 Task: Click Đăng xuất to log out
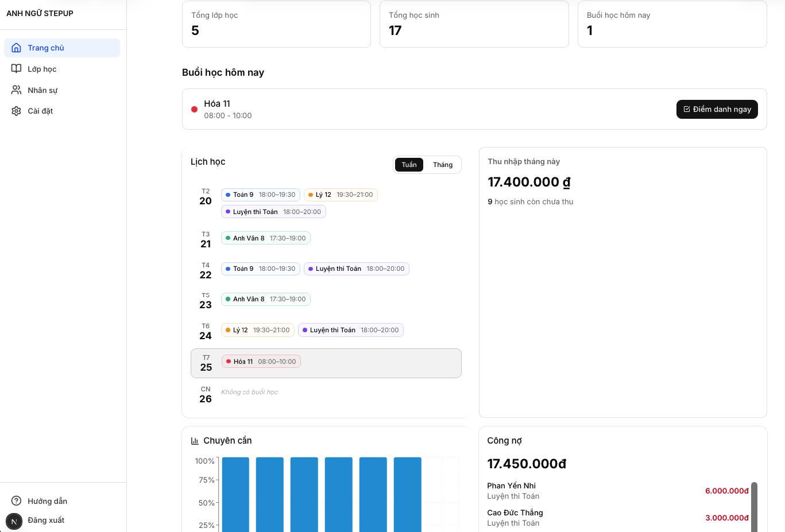(x=46, y=520)
